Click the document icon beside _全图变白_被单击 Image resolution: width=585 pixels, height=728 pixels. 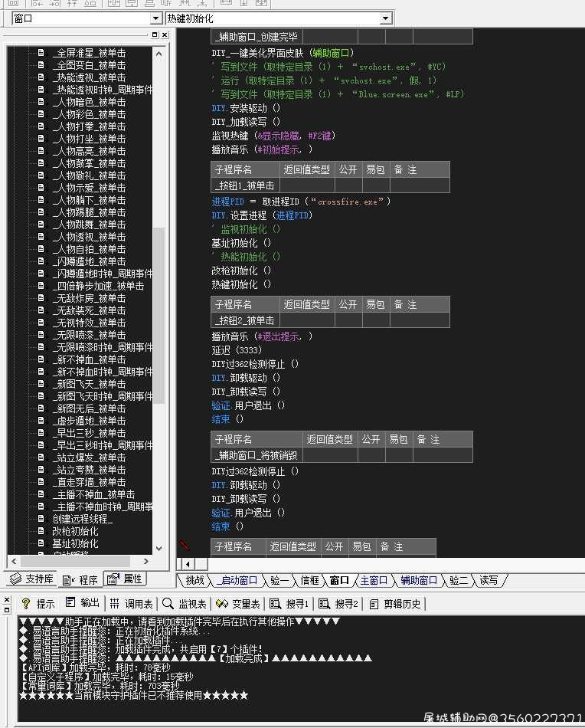click(41, 65)
